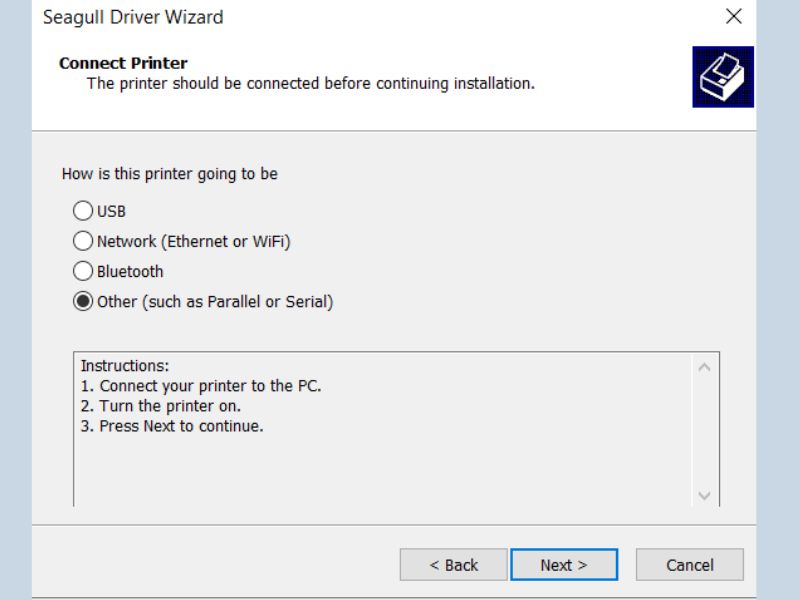Click the Connect Printer heading

click(123, 63)
